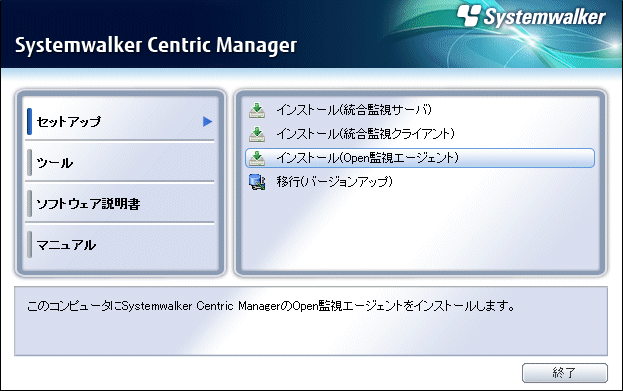Click the install icon beside インストール(統合監視サーバ)
This screenshot has height=391, width=623.
coord(257,110)
